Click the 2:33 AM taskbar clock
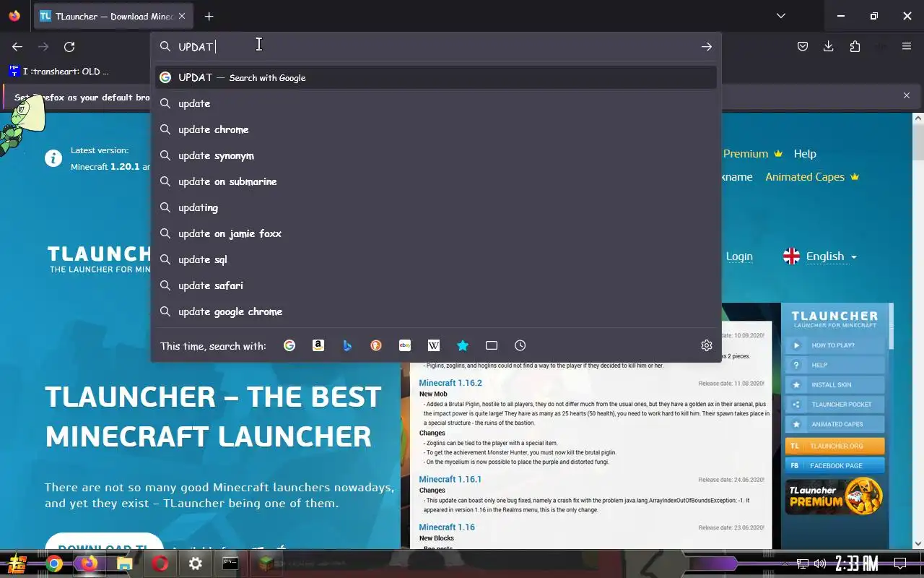924x578 pixels. click(857, 564)
